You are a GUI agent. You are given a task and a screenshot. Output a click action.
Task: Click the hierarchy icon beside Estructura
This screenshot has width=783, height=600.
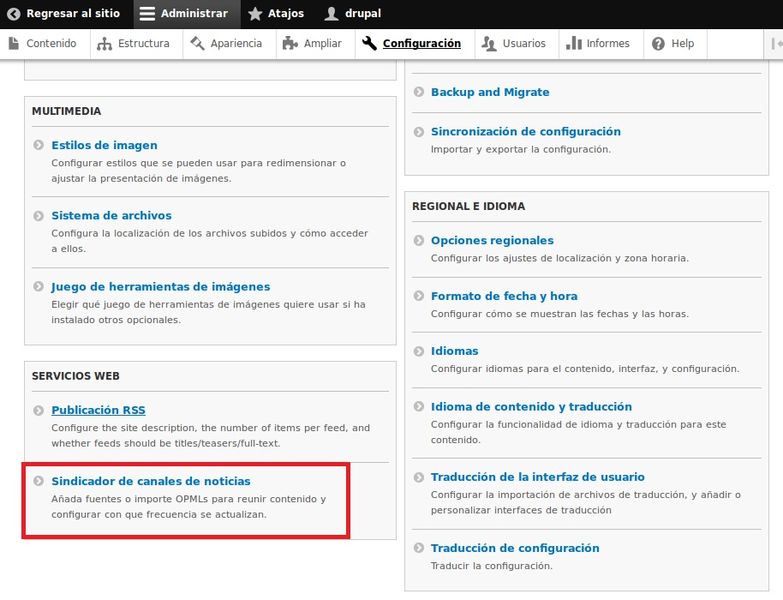pos(104,44)
